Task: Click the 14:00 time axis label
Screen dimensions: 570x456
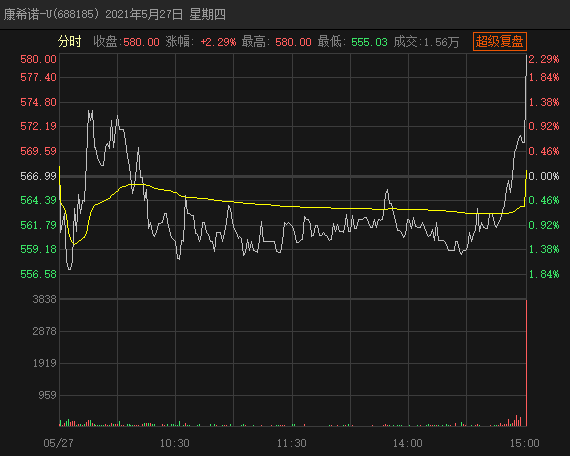Action: point(408,443)
